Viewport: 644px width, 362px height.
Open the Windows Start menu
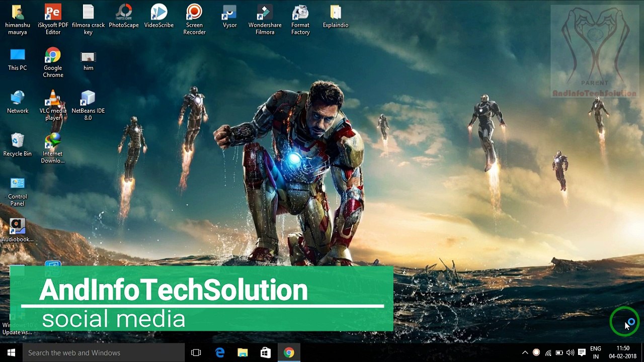pyautogui.click(x=11, y=352)
